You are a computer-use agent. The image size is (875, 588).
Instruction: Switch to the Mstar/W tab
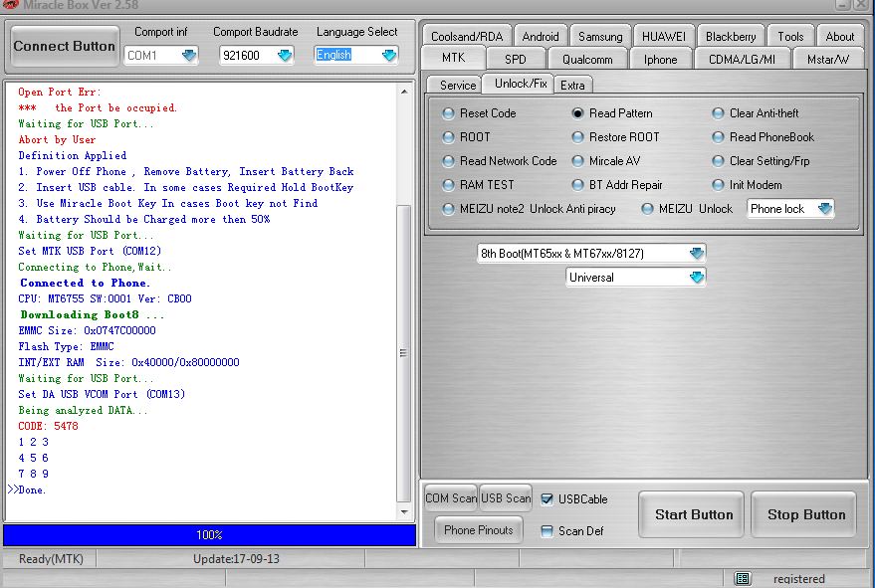[828, 59]
